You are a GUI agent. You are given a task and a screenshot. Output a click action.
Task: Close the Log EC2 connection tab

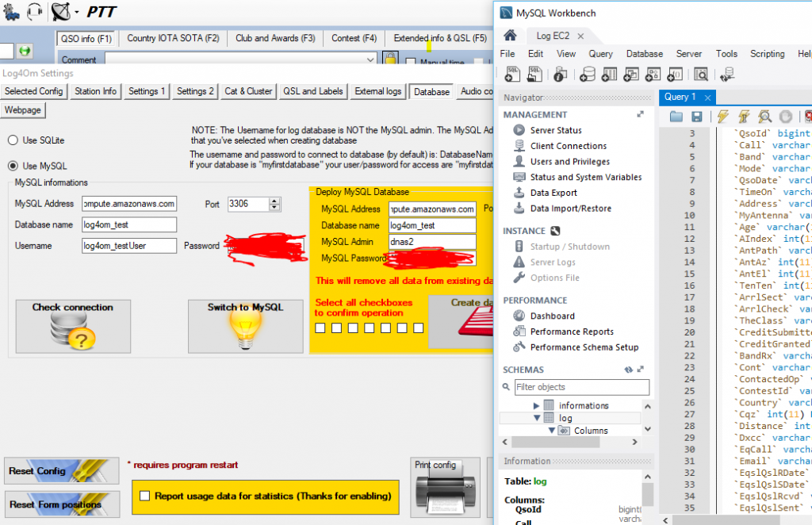(580, 36)
